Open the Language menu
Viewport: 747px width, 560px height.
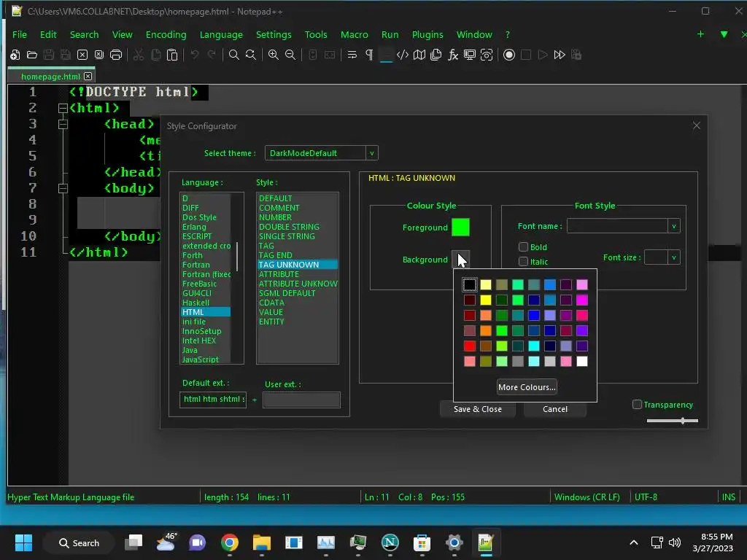221,34
